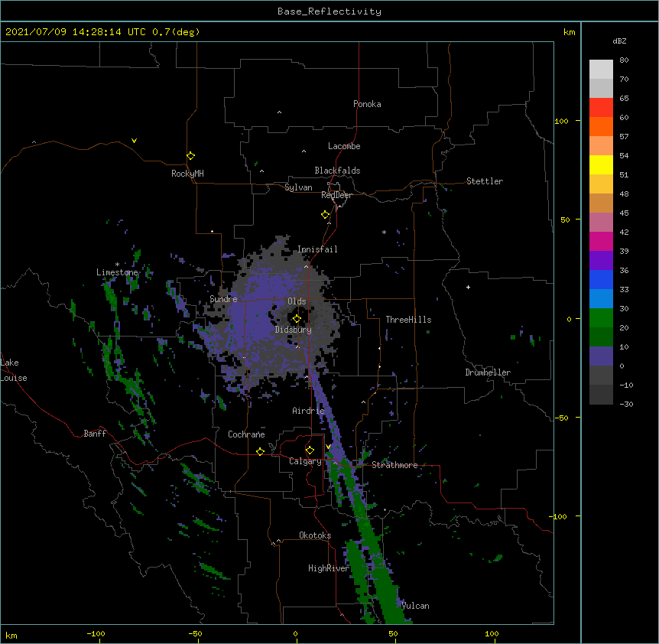Click the Blackfalds city label
659x644 pixels.
point(337,171)
